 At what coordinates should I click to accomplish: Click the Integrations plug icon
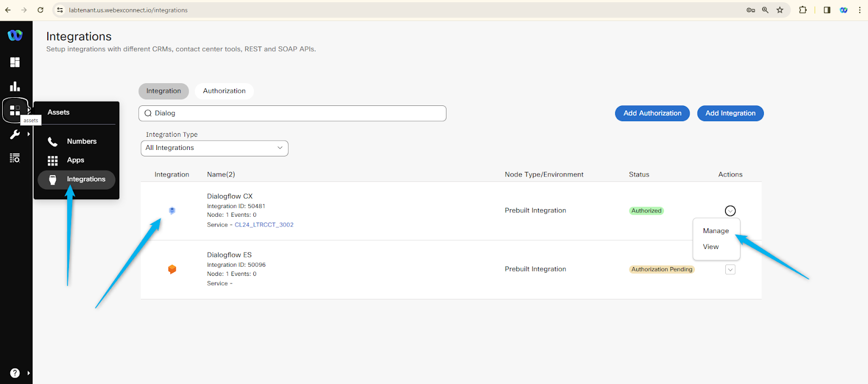[53, 180]
